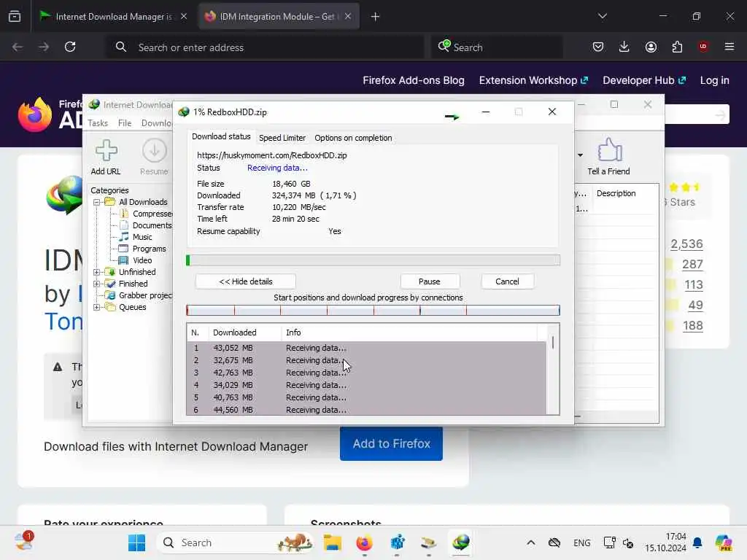The width and height of the screenshot is (747, 560).
Task: Close the IDM Integration Module tab
Action: 348,17
